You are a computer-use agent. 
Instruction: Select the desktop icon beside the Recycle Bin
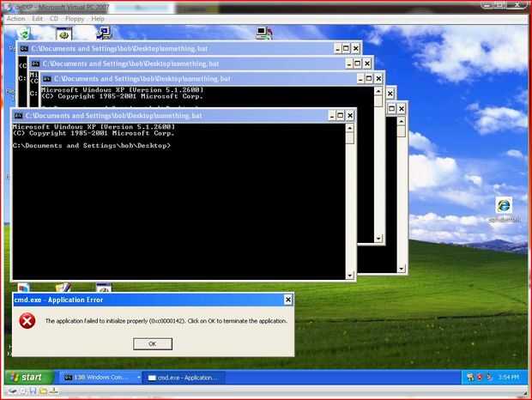[x=63, y=34]
